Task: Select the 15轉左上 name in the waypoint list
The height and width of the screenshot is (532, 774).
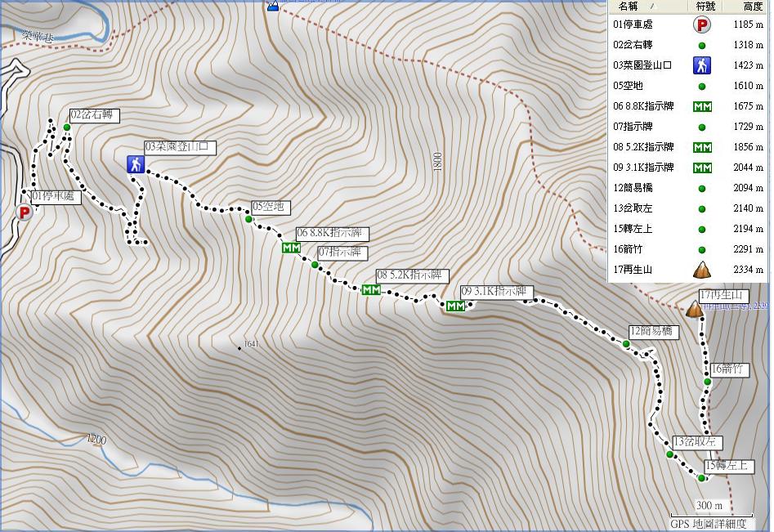Action: click(633, 229)
